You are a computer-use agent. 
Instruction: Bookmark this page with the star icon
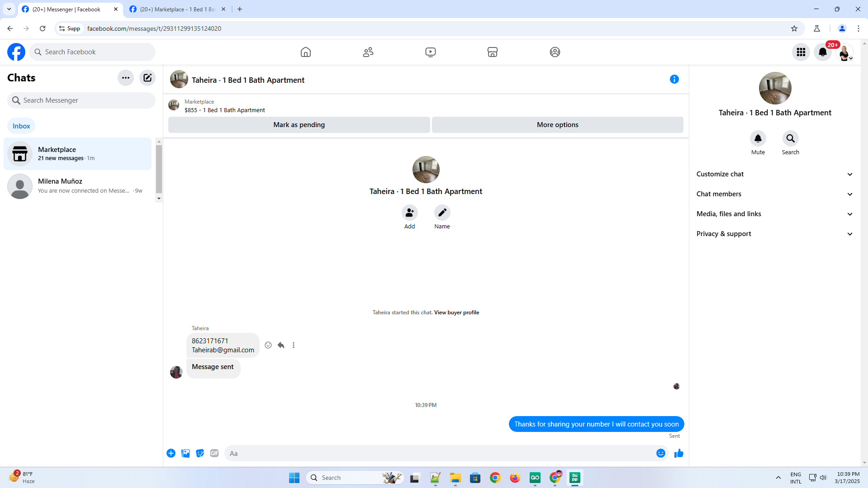[794, 28]
